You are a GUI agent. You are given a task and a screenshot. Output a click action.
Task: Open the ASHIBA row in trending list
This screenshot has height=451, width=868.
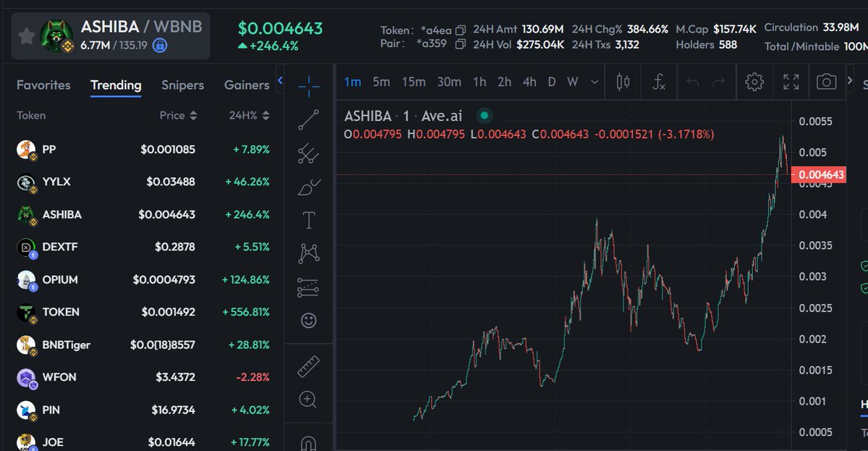(x=143, y=214)
